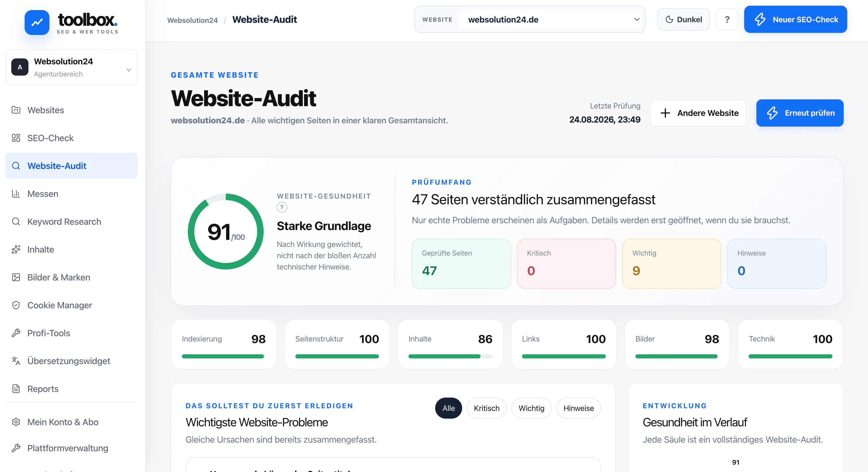Viewport: 868px width, 472px height.
Task: Open Keyword Research page
Action: [71, 221]
